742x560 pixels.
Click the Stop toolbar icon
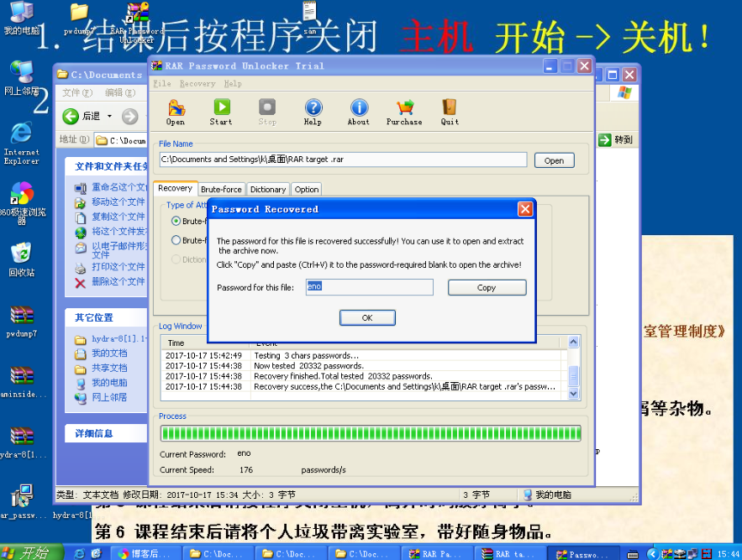click(x=267, y=113)
